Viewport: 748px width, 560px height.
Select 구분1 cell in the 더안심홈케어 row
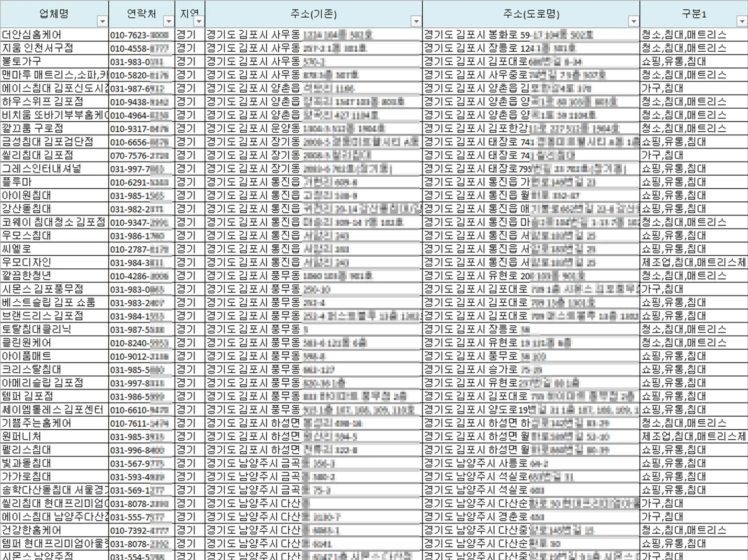[694, 35]
